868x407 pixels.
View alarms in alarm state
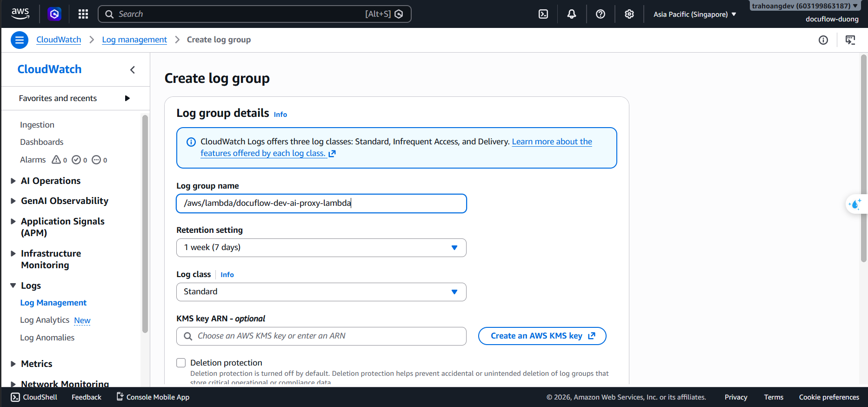pos(59,160)
